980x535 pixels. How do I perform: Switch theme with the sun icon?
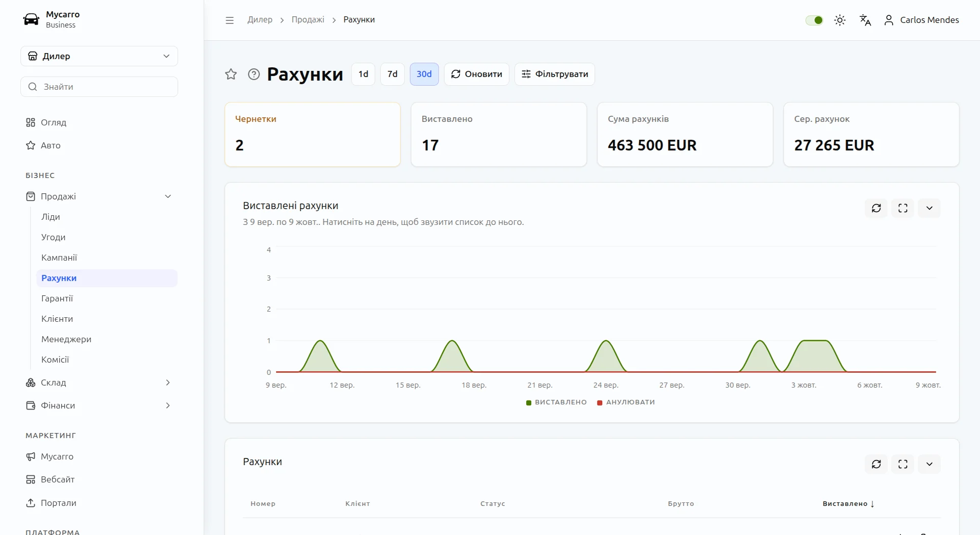(840, 20)
